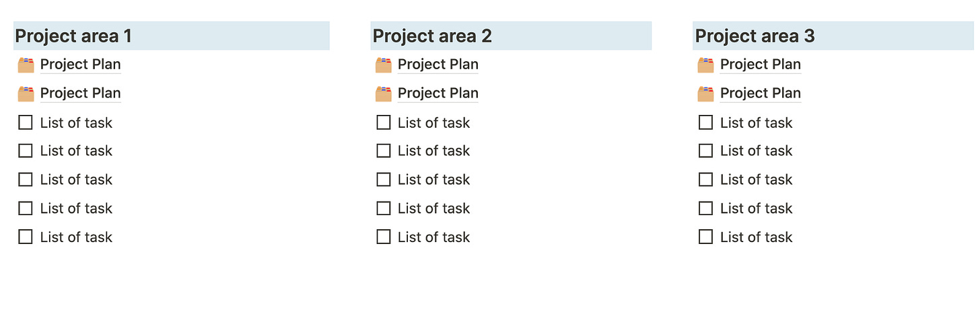The width and height of the screenshot is (980, 324).
Task: Click first card-box icon under Project area 2
Action: (384, 65)
